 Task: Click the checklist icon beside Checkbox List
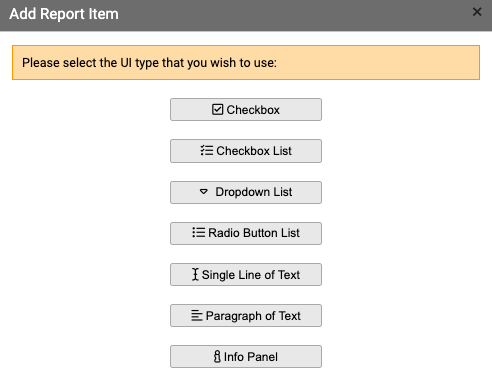(x=207, y=151)
